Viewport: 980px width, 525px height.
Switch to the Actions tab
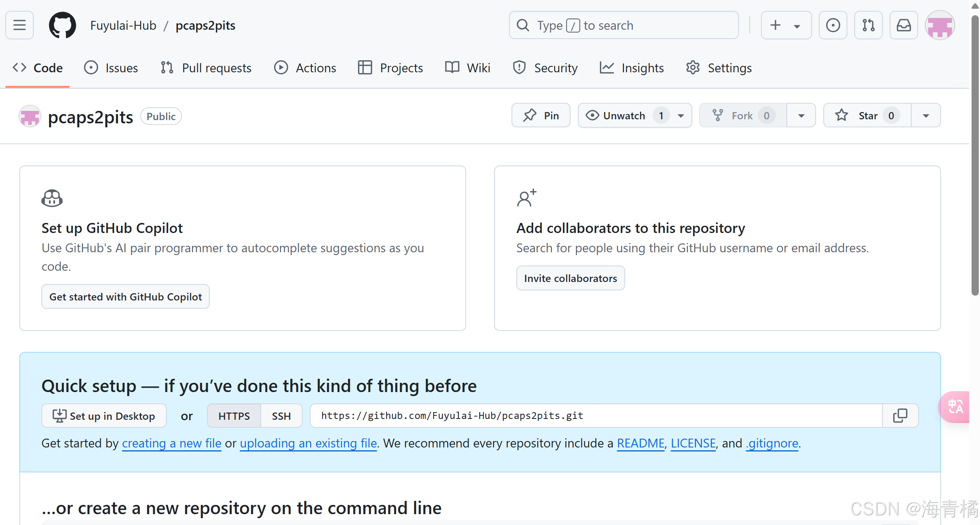click(x=305, y=68)
